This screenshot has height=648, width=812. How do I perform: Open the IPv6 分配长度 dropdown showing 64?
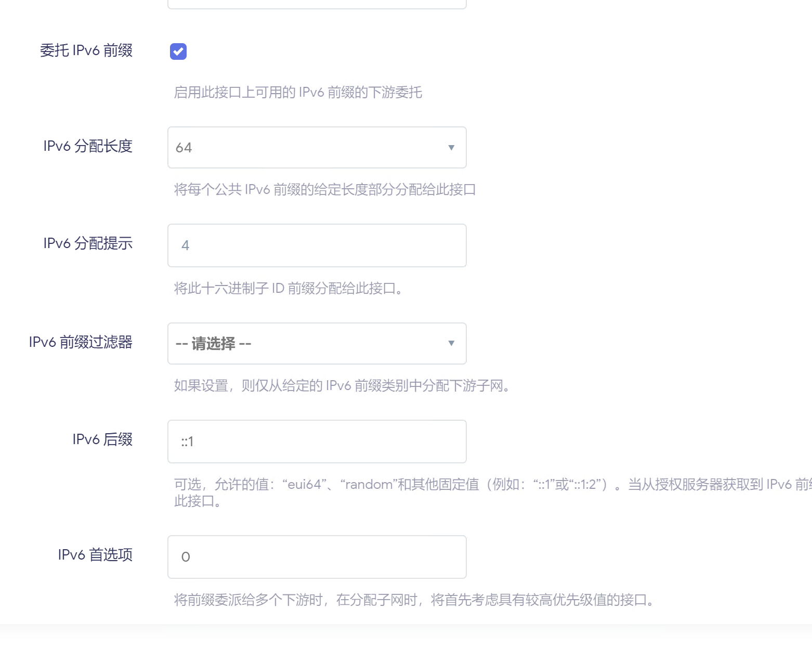pyautogui.click(x=317, y=148)
